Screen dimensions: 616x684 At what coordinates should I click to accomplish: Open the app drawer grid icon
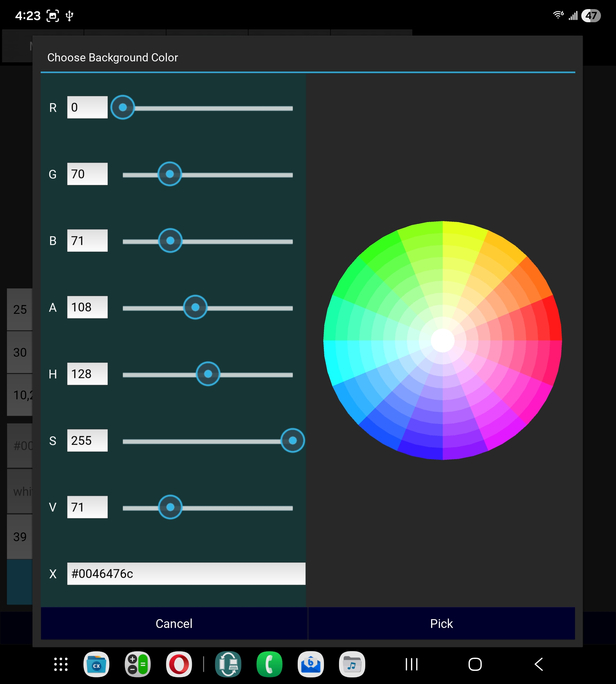pyautogui.click(x=61, y=664)
